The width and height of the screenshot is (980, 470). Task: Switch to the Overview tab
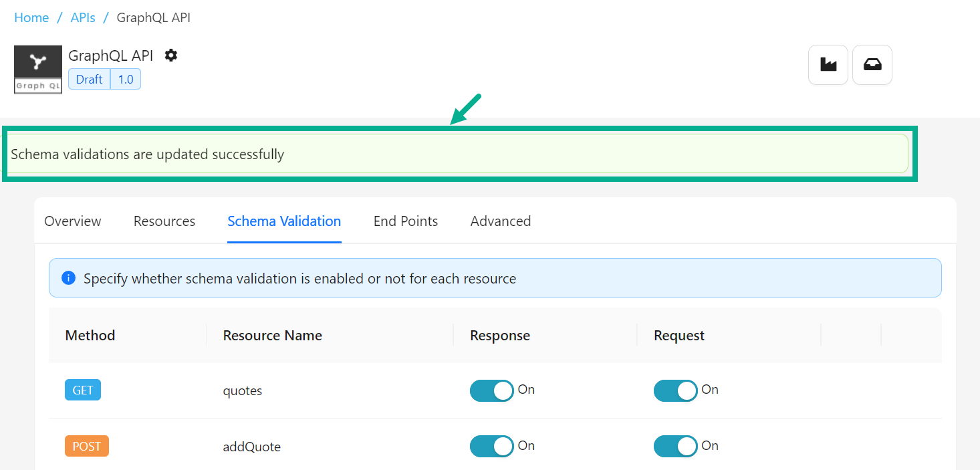(x=72, y=221)
